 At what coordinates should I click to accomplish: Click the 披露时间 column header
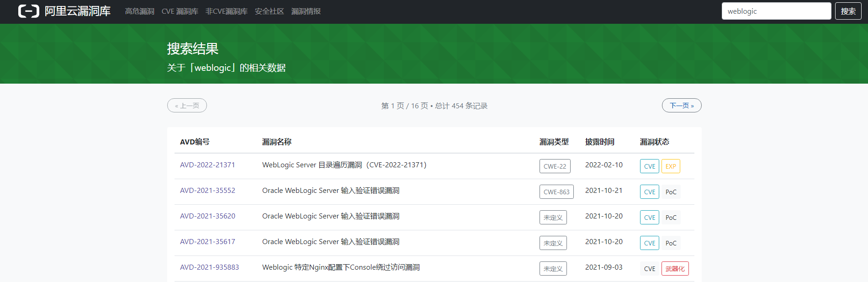pyautogui.click(x=600, y=142)
